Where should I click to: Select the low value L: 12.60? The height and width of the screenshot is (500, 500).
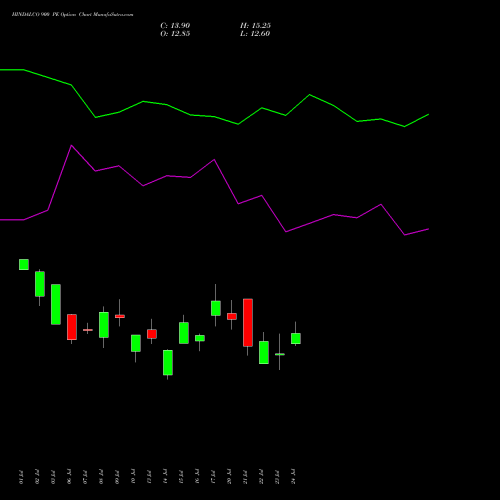(255, 34)
